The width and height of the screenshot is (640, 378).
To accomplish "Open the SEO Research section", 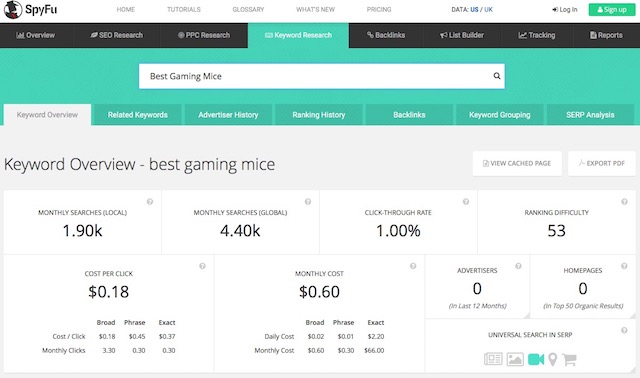I will tap(117, 36).
